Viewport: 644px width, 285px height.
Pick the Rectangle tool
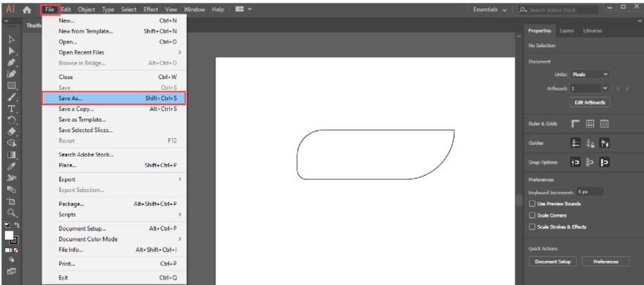click(x=12, y=85)
